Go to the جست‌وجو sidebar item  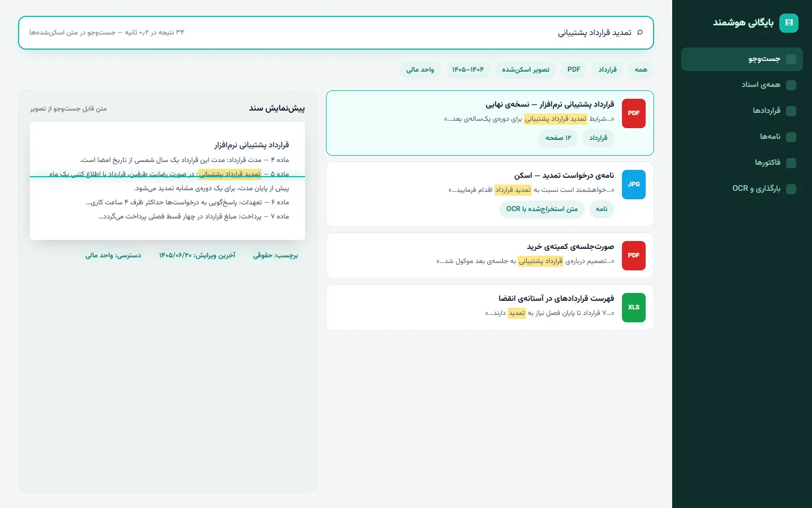tap(742, 59)
